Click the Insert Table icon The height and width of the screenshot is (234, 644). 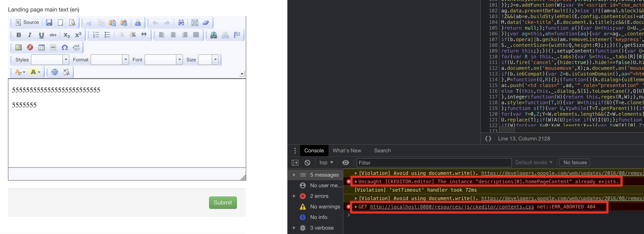click(x=41, y=47)
